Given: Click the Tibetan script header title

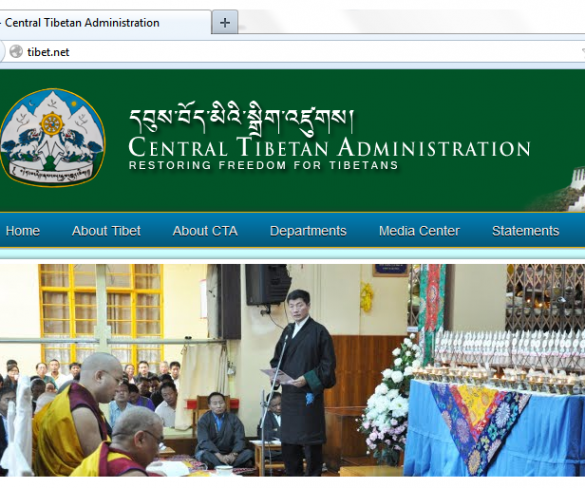Looking at the screenshot, I should [x=241, y=121].
